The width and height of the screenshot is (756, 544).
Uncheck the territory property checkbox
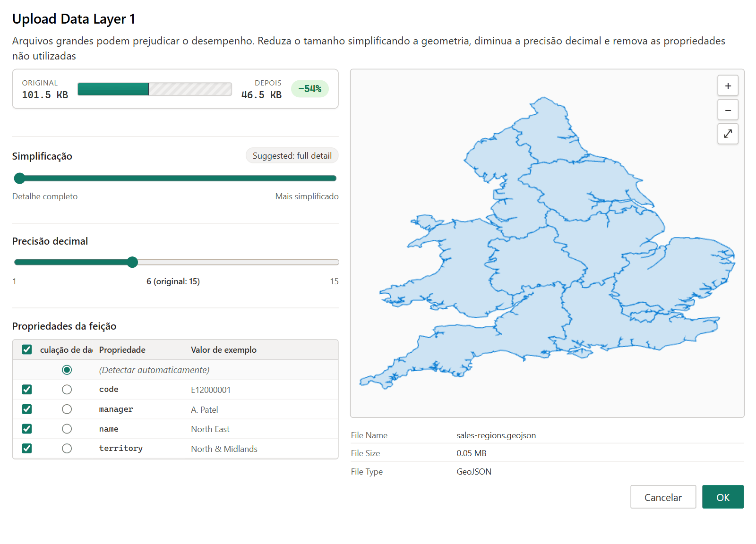pos(27,449)
